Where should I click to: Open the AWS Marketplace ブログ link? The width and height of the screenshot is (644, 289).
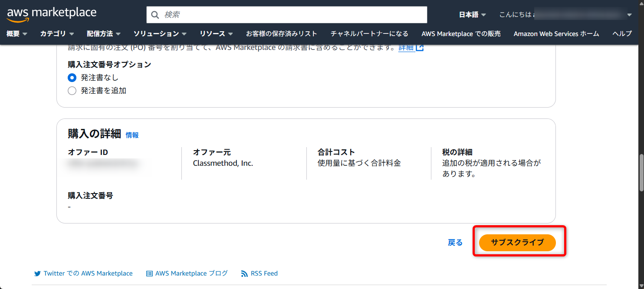pos(191,273)
